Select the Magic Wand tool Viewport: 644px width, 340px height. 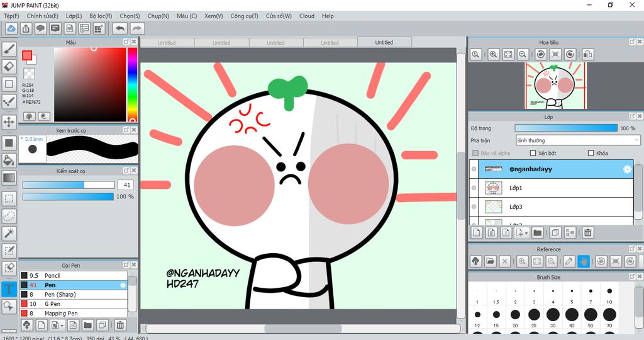pyautogui.click(x=9, y=233)
